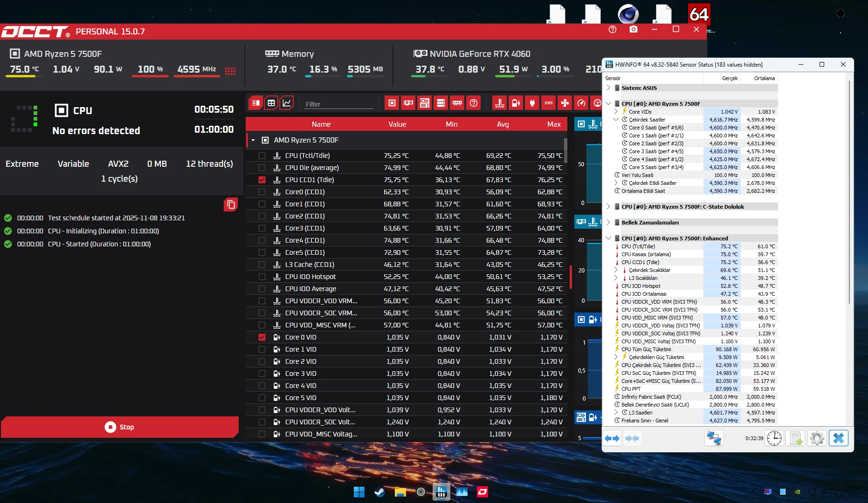Viewport: 868px width, 503px height.
Task: Collapse Çekirdek Saatler in HWiNFO
Action: pos(616,119)
